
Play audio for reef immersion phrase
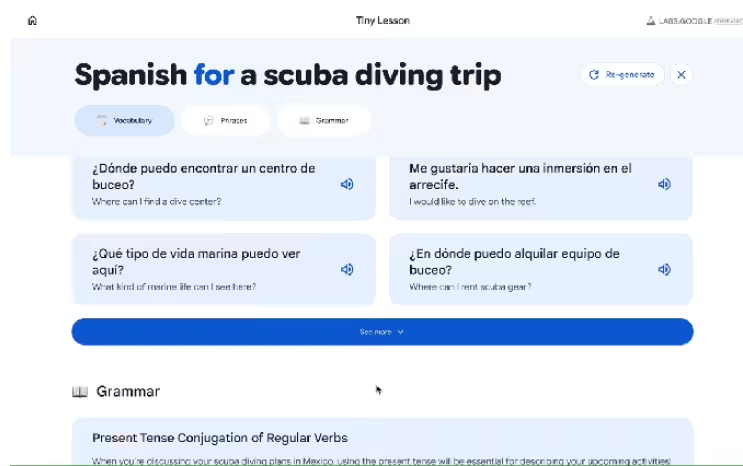[x=664, y=184]
